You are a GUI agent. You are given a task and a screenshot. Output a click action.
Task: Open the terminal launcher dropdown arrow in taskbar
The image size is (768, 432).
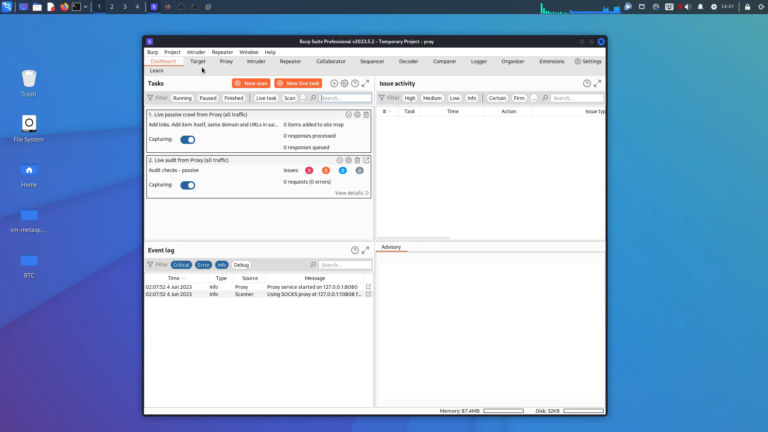[x=85, y=7]
